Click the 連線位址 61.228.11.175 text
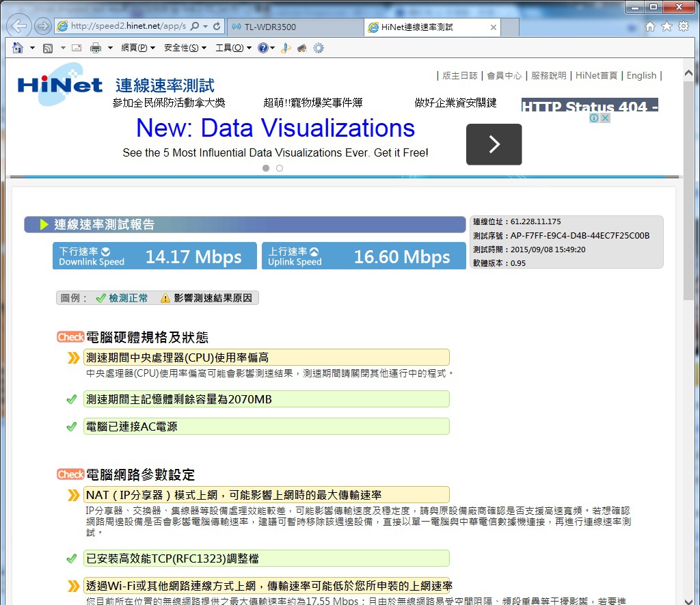 (x=517, y=221)
